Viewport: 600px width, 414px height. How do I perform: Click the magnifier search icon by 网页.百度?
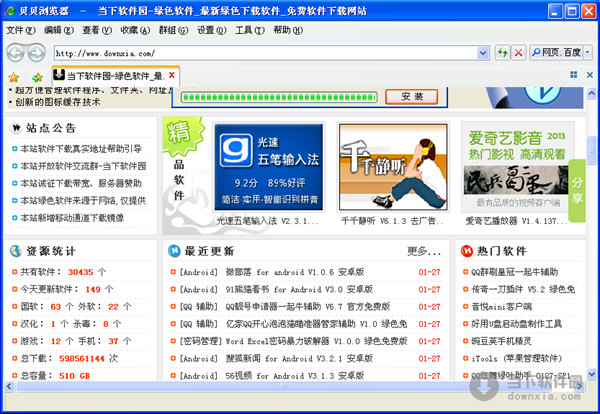(536, 52)
